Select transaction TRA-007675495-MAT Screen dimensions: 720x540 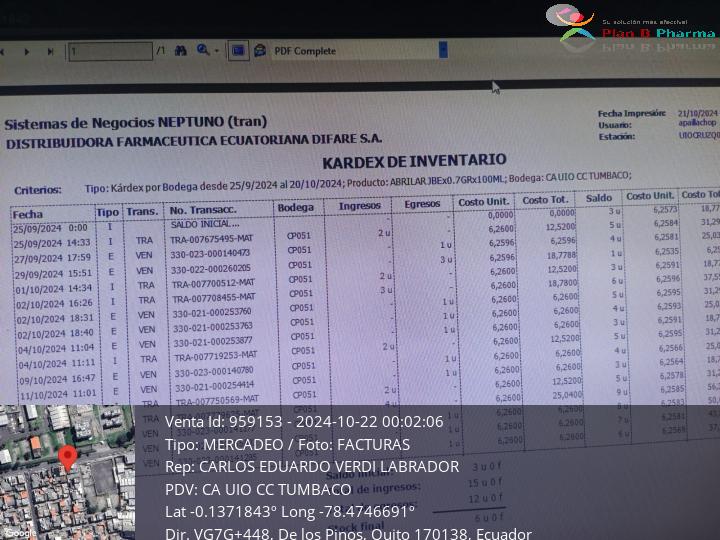(212, 239)
